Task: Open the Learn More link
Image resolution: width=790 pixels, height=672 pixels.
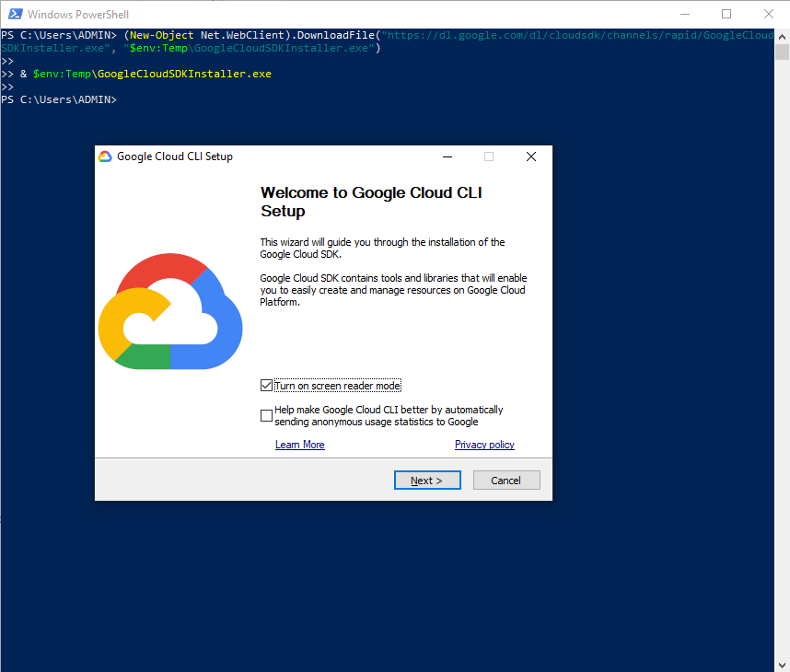Action: tap(299, 445)
